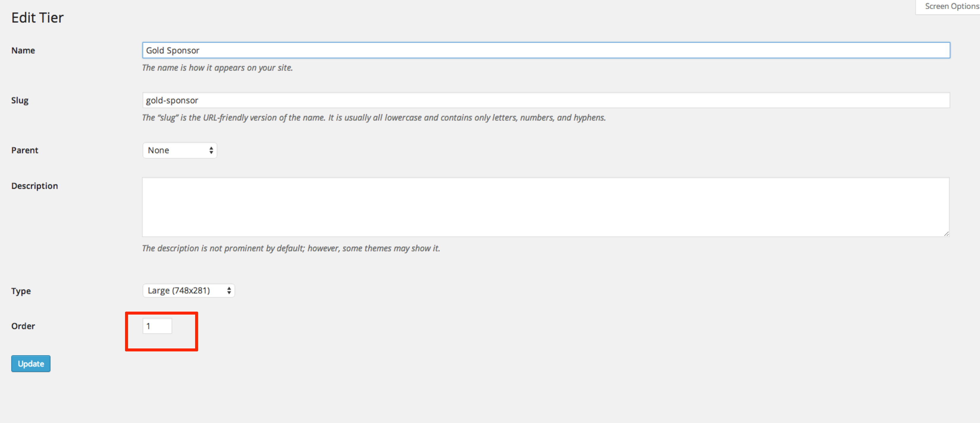Click the Slug field containing gold-sponsor
Viewport: 980px width, 423px height.
(546, 100)
